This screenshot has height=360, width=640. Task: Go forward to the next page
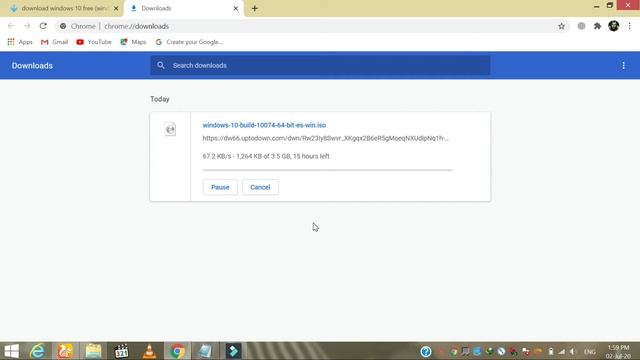27,26
